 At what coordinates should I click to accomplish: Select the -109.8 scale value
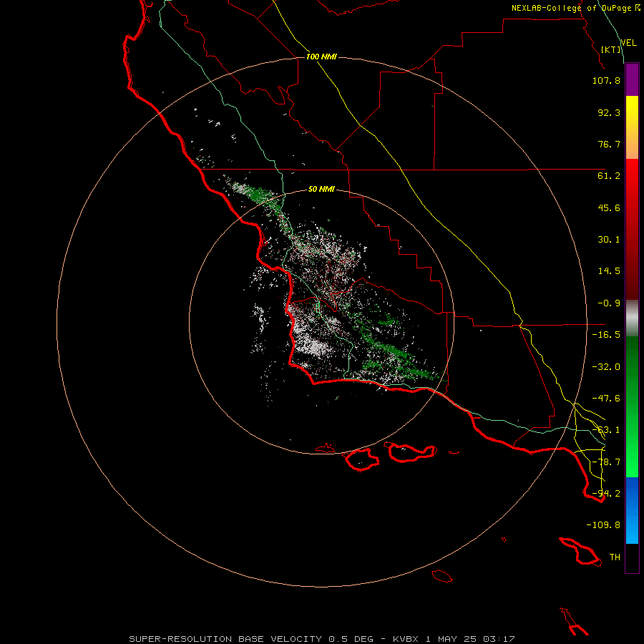tap(603, 525)
